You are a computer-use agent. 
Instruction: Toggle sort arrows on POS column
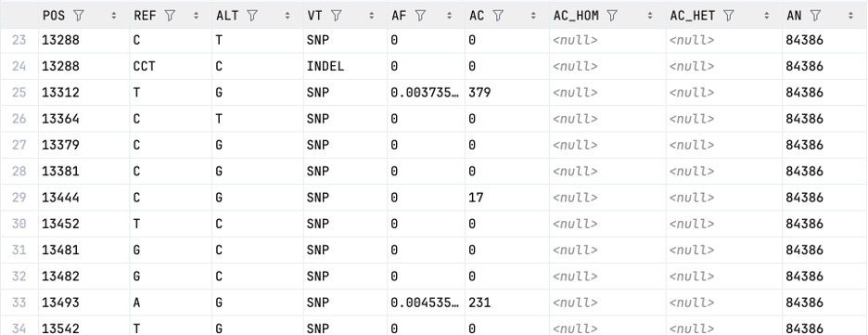114,16
